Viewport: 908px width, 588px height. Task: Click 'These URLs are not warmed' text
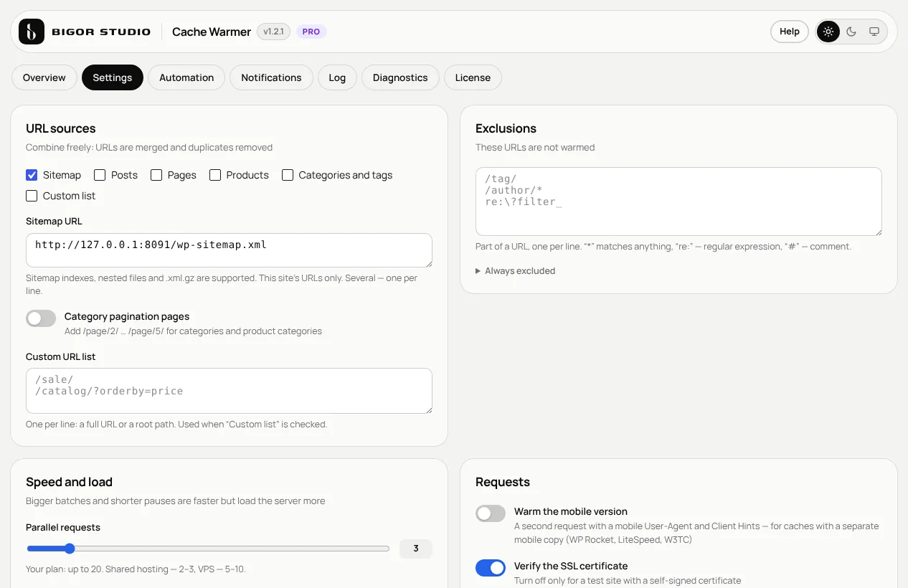[535, 148]
